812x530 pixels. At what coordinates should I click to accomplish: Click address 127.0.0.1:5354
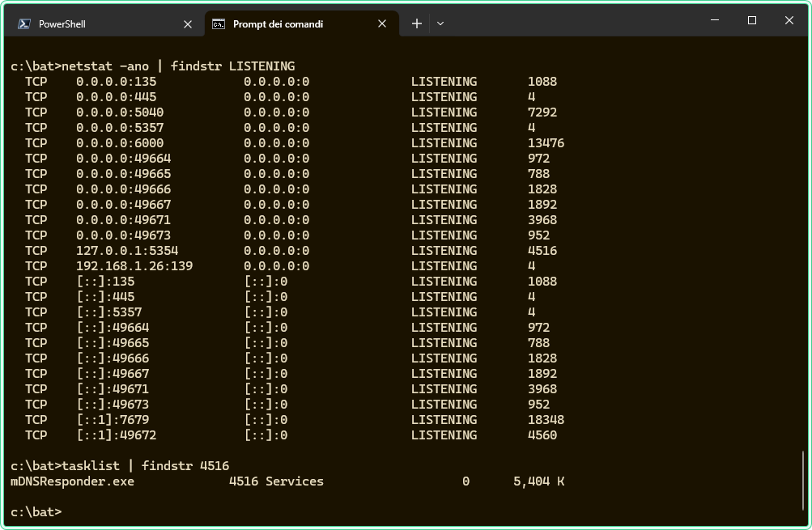pyautogui.click(x=127, y=251)
